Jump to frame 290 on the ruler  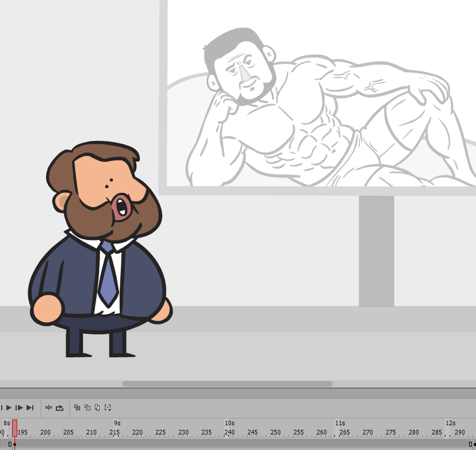[x=460, y=432]
